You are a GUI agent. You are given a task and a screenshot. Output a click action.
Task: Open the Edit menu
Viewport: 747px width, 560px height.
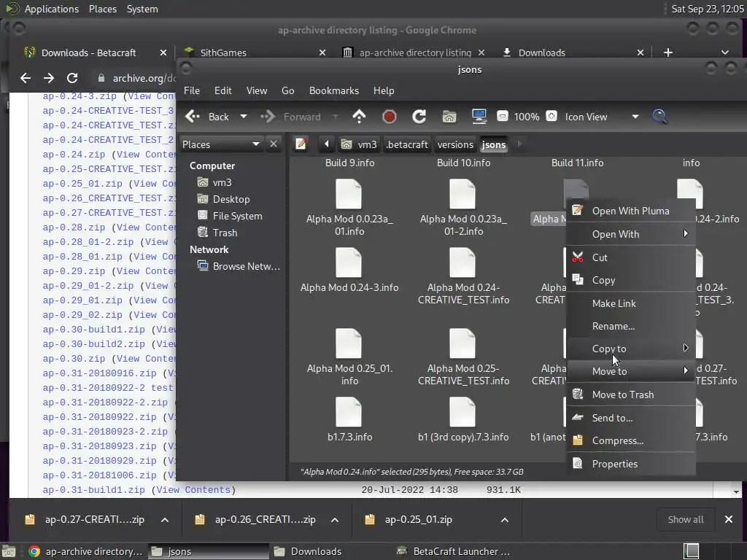(x=223, y=90)
